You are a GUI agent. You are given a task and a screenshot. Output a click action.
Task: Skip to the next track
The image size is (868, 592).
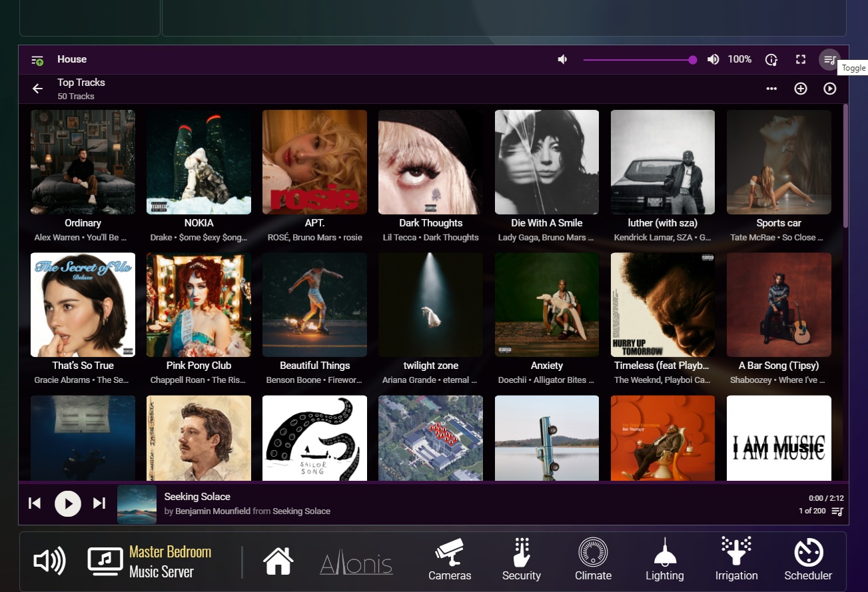coord(99,503)
